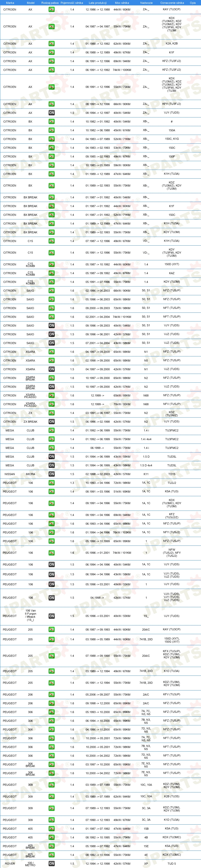The width and height of the screenshot is (201, 868).
Task: Click the 76kW / 103KM power cell
Action: coord(122,532)
